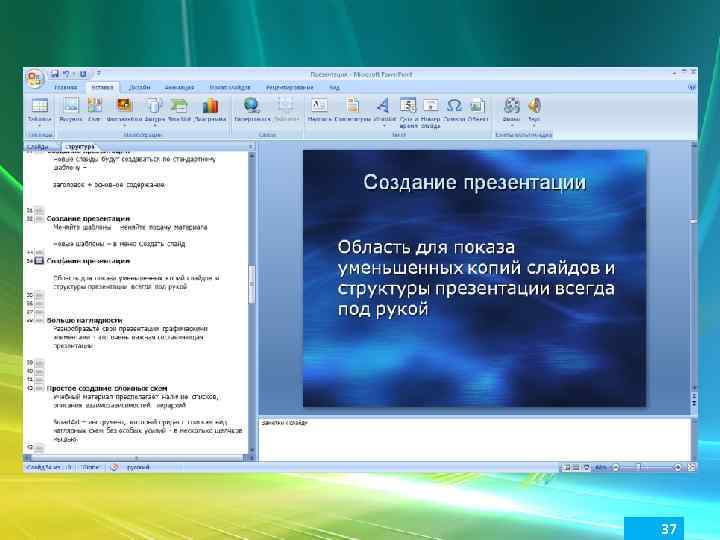720x540 pixels.
Task: Switch to slide sorter view in status bar
Action: tap(576, 467)
